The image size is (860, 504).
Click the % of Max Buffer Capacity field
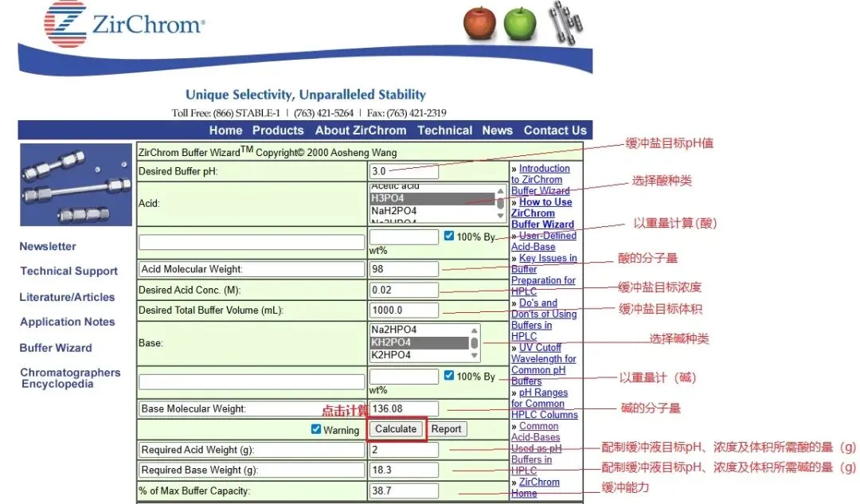404,490
